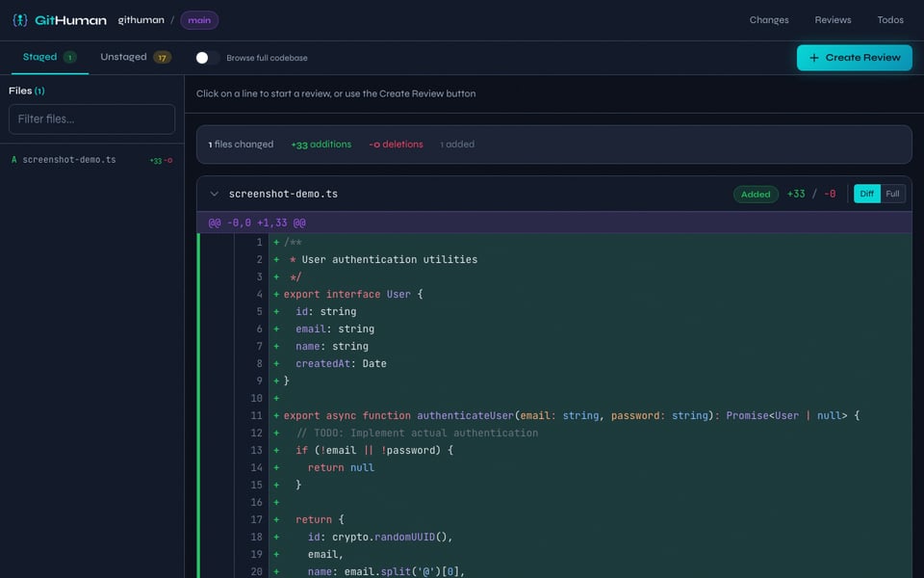924x578 pixels.
Task: Open the Reviews page from the top navigation
Action: point(833,19)
